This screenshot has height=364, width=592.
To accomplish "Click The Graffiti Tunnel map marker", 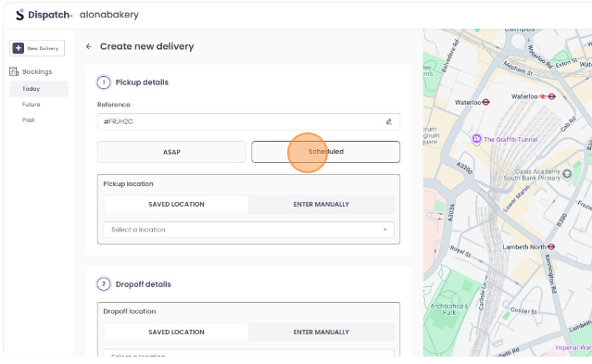I will click(x=476, y=139).
